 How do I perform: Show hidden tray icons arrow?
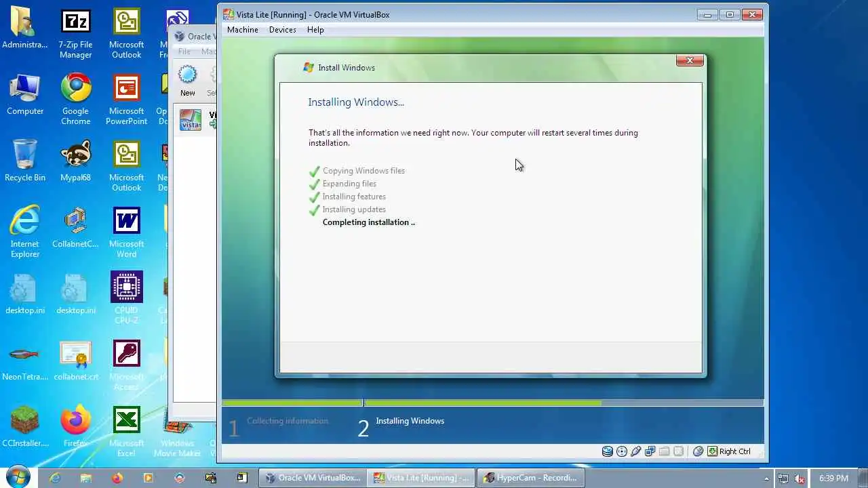pyautogui.click(x=768, y=478)
